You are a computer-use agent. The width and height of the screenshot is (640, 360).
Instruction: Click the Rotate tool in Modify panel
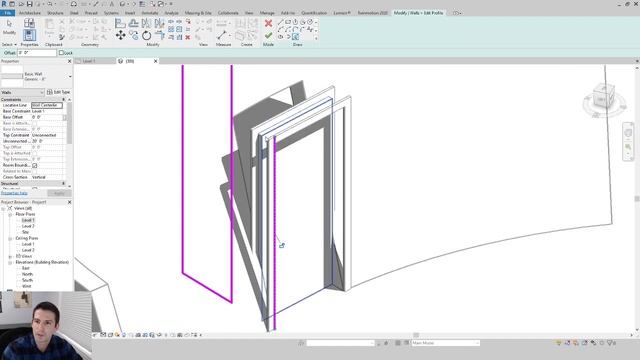click(x=147, y=36)
